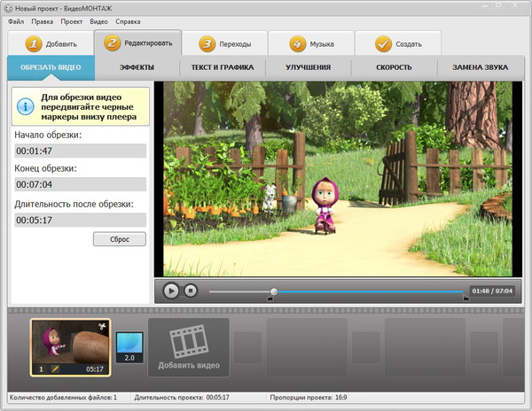Open the Добавить step tab
Viewport: 532px width, 411px height.
pyautogui.click(x=51, y=43)
